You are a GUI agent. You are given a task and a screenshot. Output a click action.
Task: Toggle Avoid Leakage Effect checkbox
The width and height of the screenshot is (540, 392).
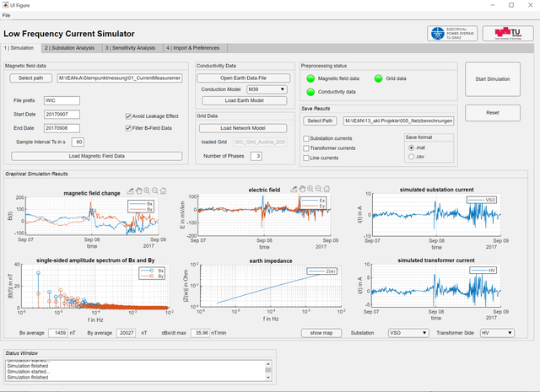click(128, 116)
